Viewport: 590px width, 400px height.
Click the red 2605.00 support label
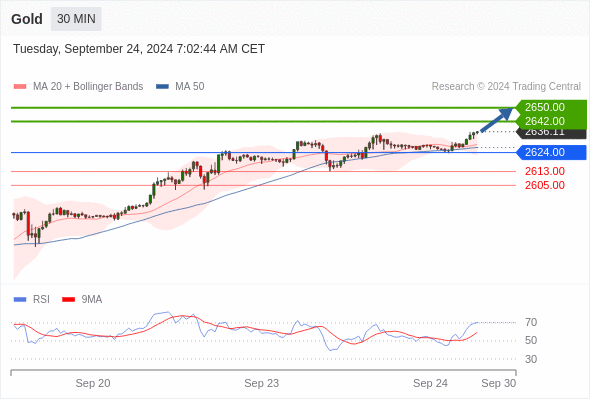[545, 186]
